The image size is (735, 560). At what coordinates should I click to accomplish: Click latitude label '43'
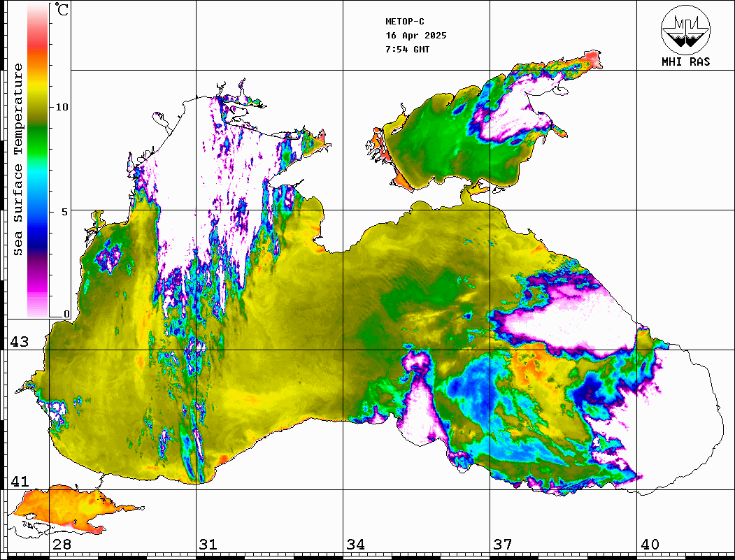[x=20, y=342]
